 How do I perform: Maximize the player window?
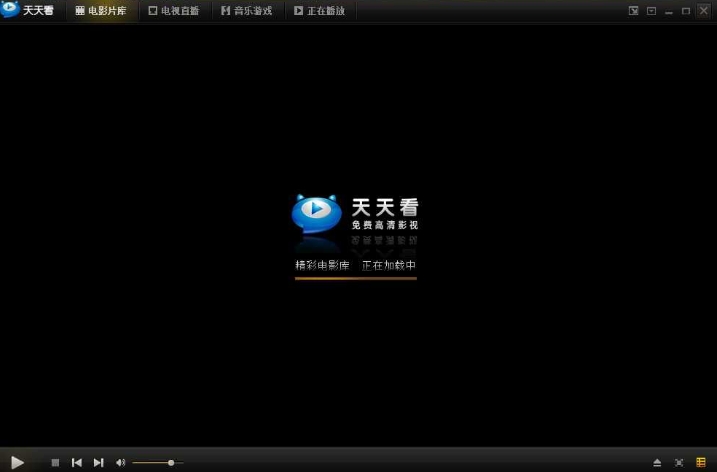pyautogui.click(x=686, y=11)
